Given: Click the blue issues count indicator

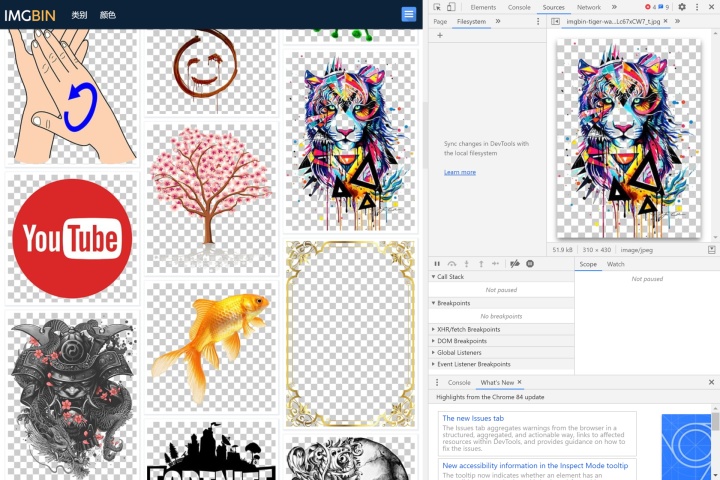Looking at the screenshot, I should coord(664,7).
